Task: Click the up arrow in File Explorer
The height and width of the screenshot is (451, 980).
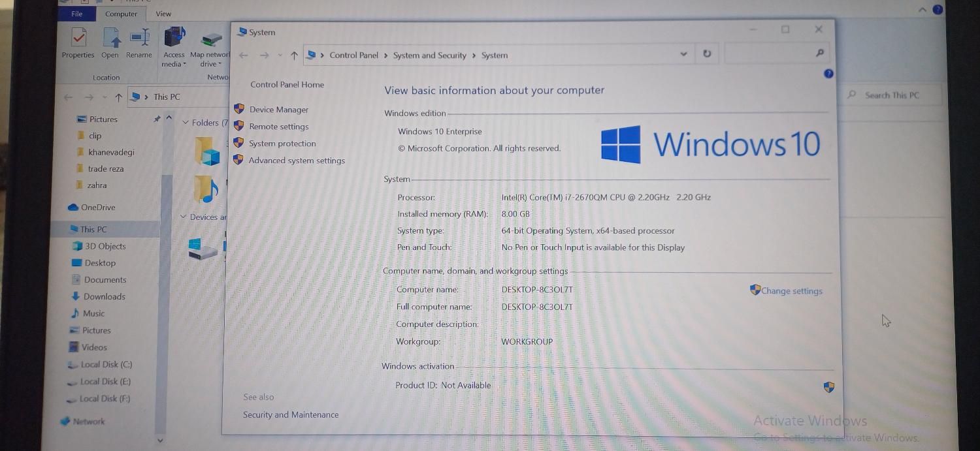Action: (118, 97)
